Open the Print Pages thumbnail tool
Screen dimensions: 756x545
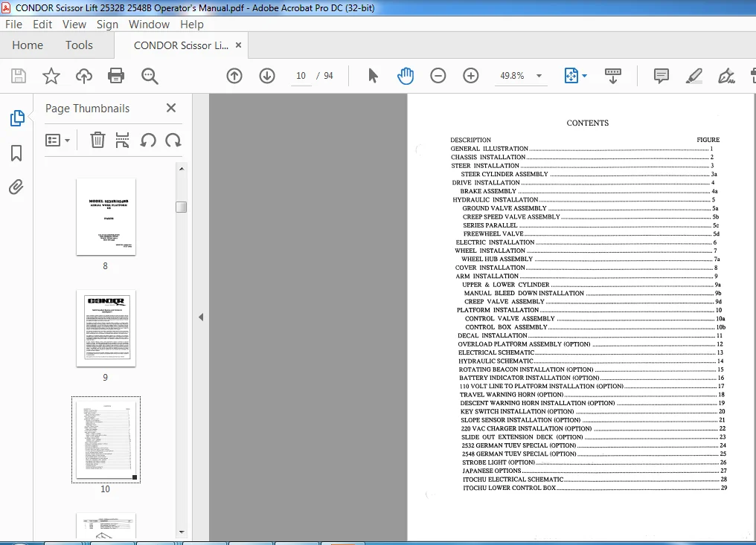pyautogui.click(x=123, y=141)
